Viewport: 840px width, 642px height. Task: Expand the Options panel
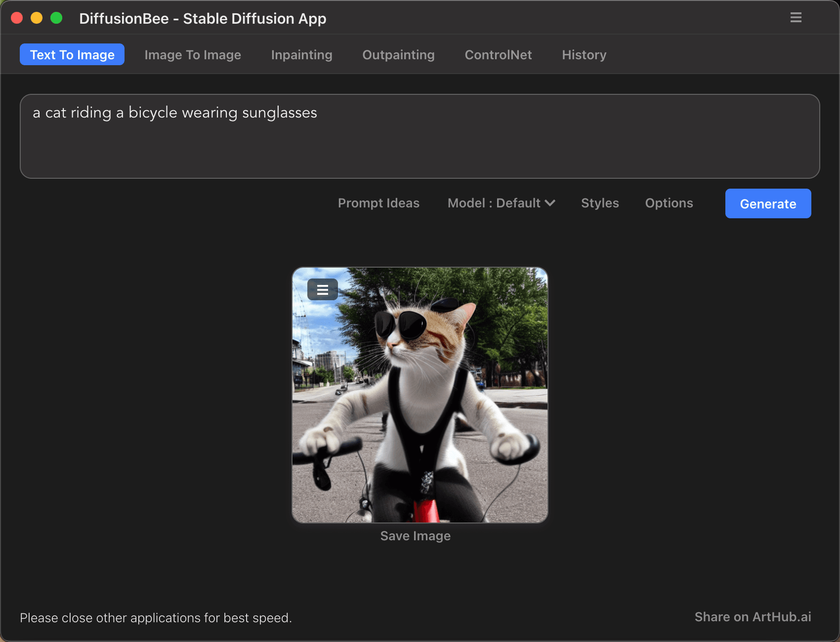click(x=669, y=203)
